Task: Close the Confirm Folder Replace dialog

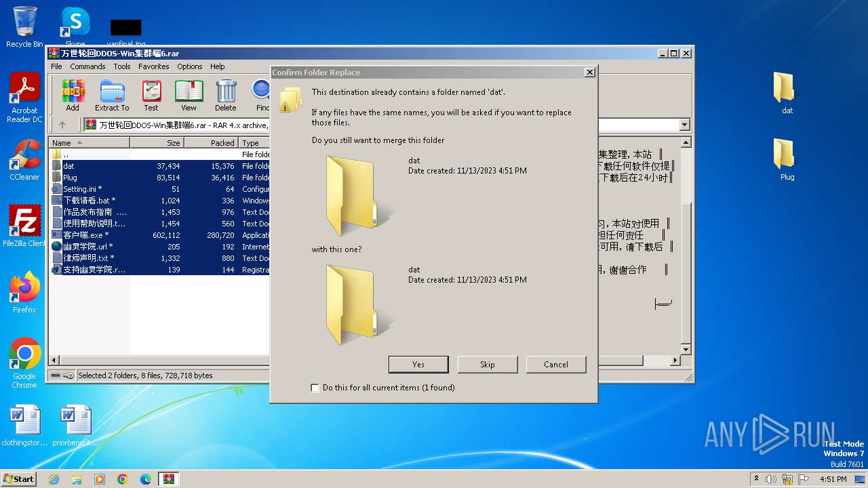Action: pos(589,72)
